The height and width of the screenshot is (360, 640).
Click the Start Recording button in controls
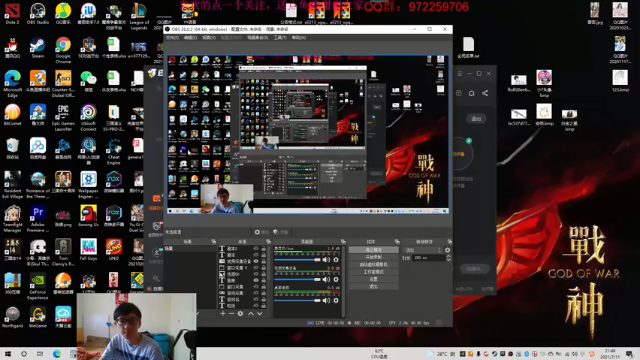[373, 257]
